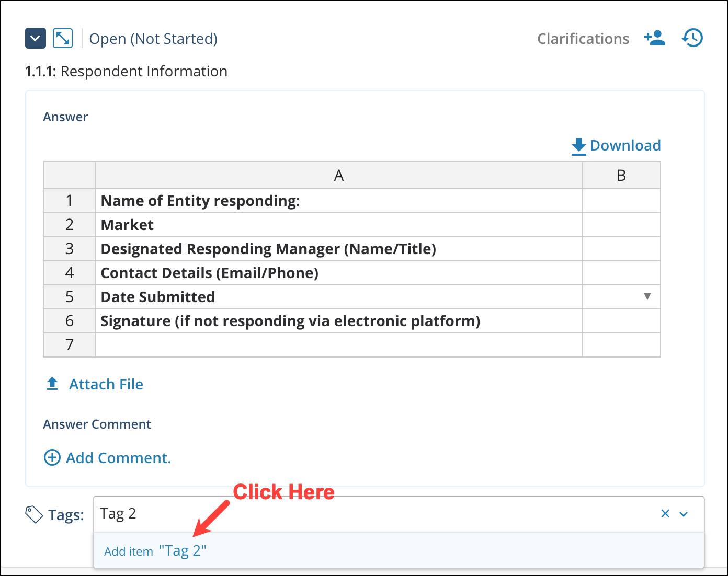Select cell B1 beside Name of Entity
Viewport: 728px width, 576px height.
[x=621, y=201]
